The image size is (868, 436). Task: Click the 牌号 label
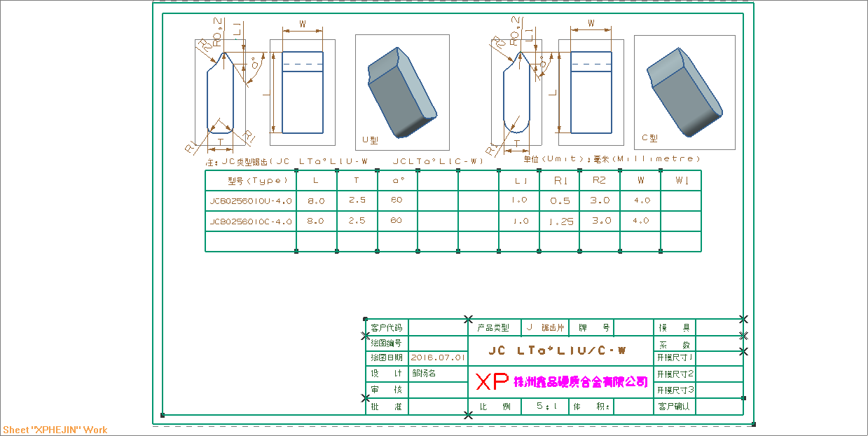(594, 327)
